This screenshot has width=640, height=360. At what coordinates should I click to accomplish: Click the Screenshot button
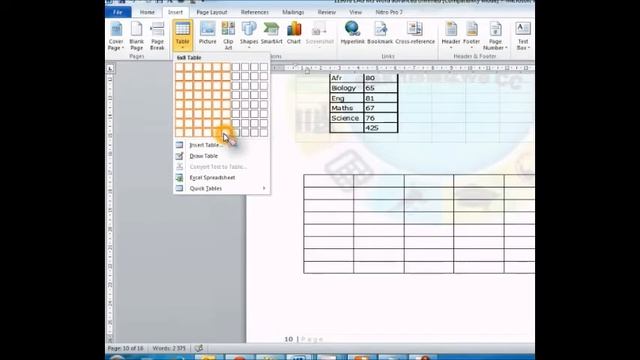coord(320,35)
